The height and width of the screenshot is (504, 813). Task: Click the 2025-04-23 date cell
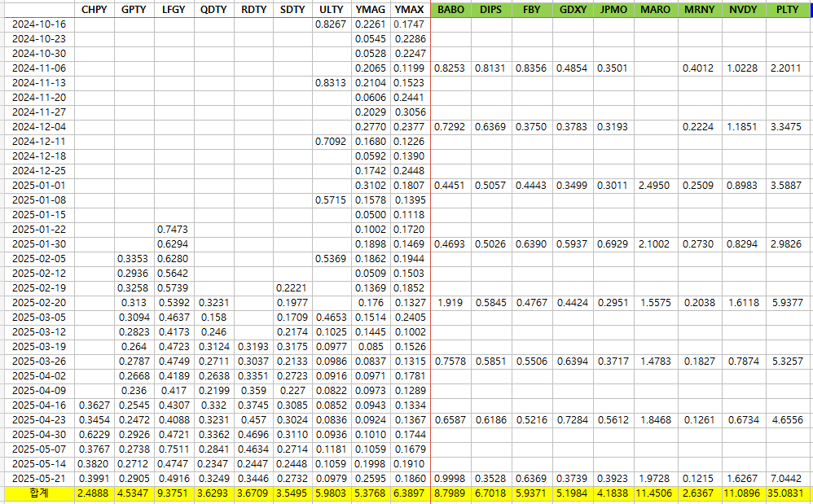pyautogui.click(x=40, y=420)
